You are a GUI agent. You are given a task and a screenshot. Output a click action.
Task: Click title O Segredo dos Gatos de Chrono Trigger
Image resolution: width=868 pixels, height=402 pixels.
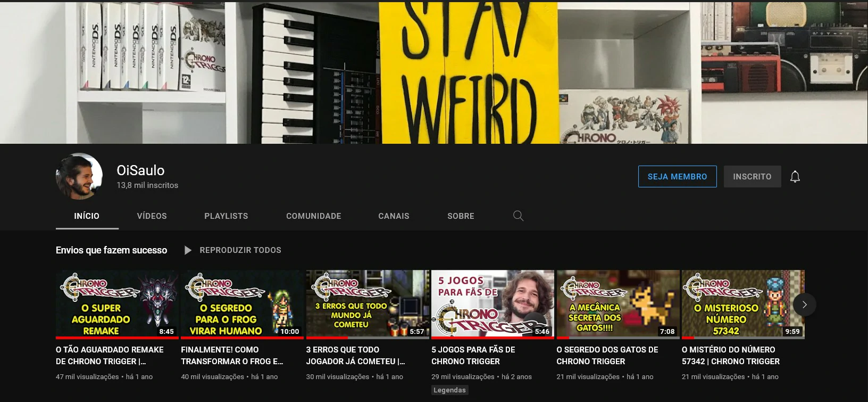pos(607,356)
